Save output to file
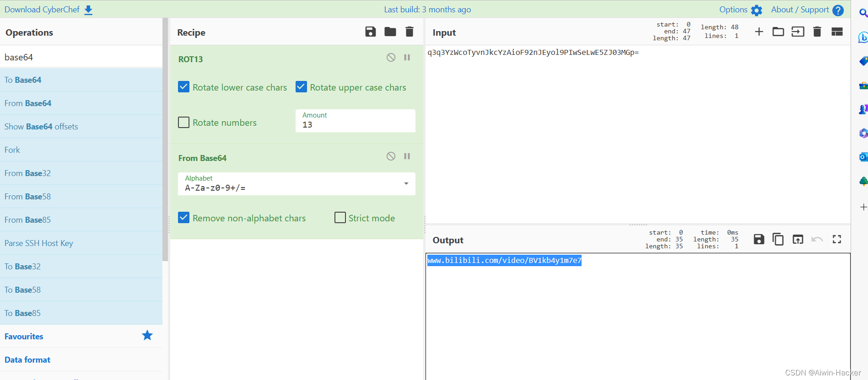Viewport: 868px width, 380px height. [x=759, y=239]
